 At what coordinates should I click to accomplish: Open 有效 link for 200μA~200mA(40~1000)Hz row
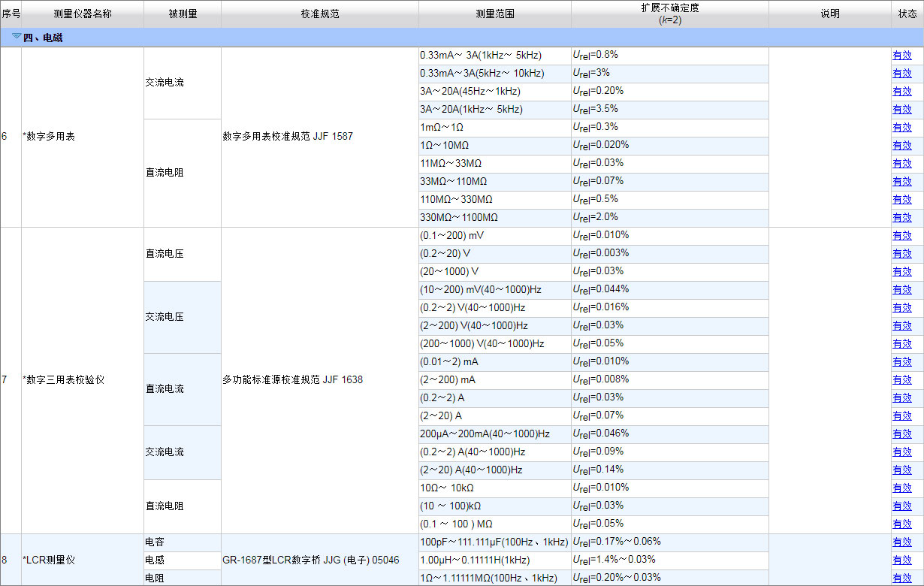tap(901, 433)
